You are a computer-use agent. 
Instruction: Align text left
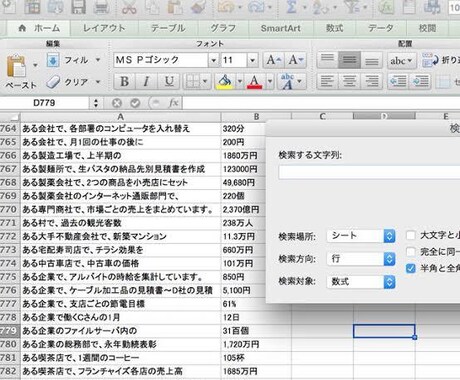click(x=327, y=81)
